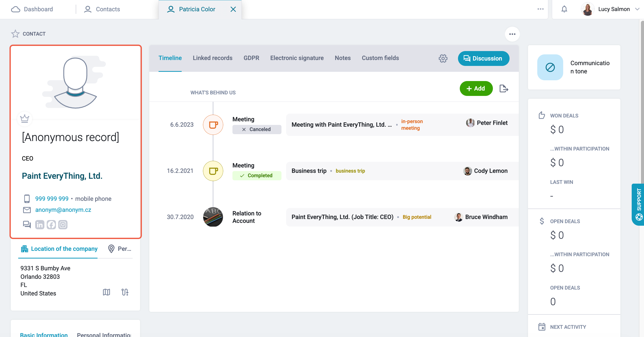Open the Facebook profile icon
Viewport: 644px width, 337px height.
coord(51,225)
